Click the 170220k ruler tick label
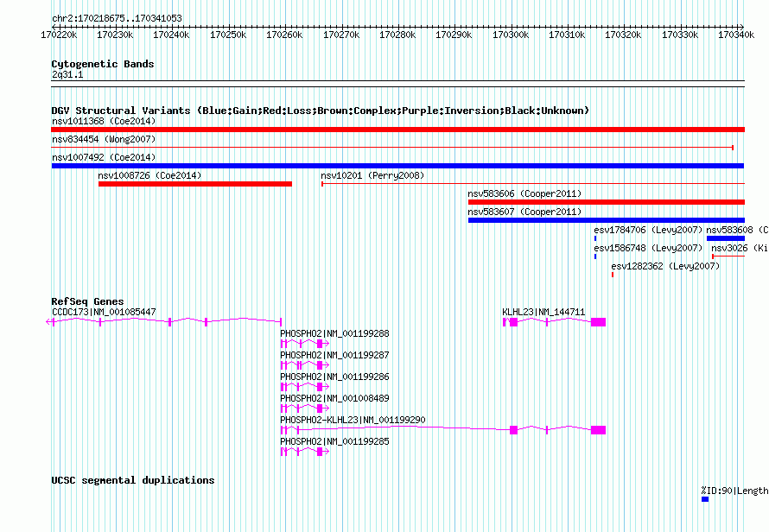The image size is (769, 532). click(59, 35)
